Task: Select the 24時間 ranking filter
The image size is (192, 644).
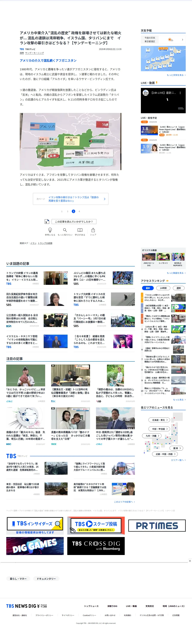Action: pos(163,288)
